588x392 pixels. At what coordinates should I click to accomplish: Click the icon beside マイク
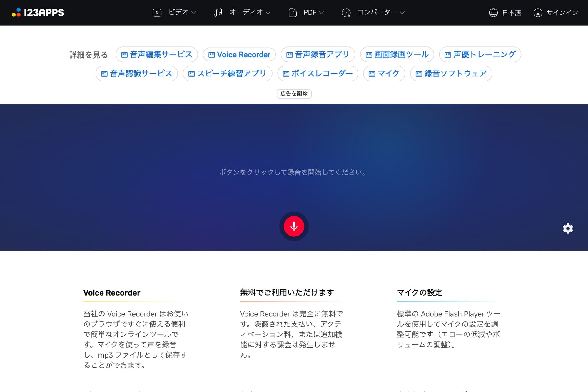372,74
